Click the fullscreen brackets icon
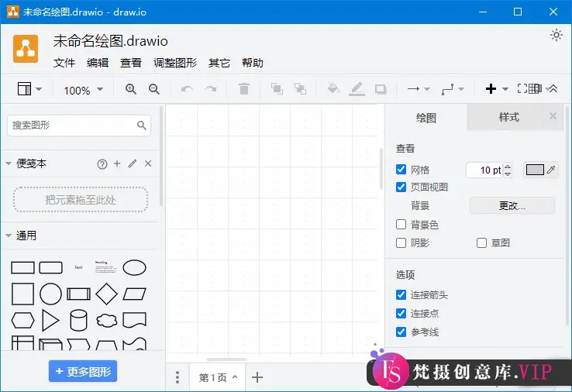572x392 pixels. click(x=522, y=88)
